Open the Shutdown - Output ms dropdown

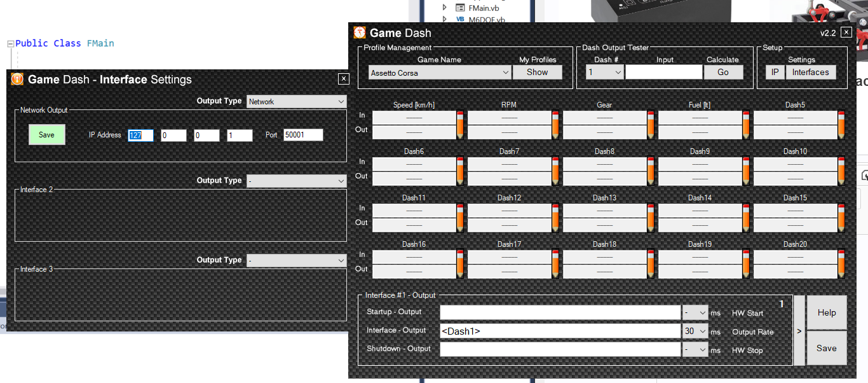point(695,349)
